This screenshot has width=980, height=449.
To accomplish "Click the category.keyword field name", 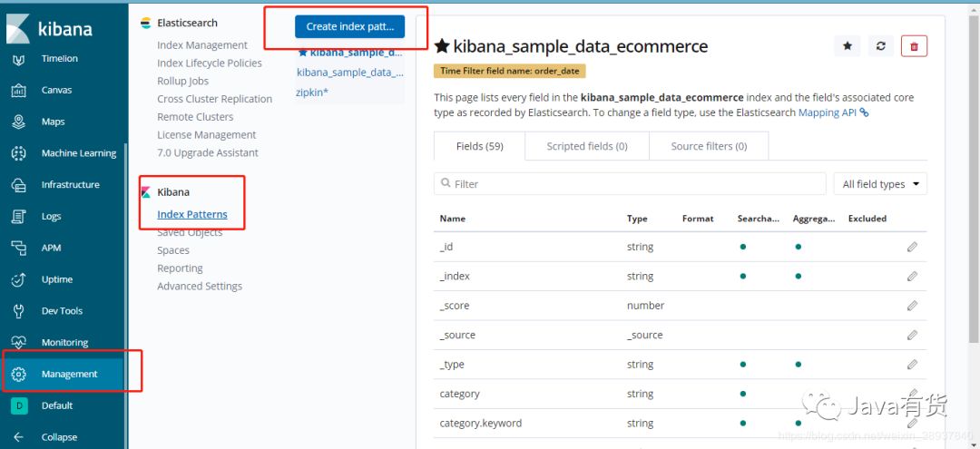I will [x=481, y=424].
